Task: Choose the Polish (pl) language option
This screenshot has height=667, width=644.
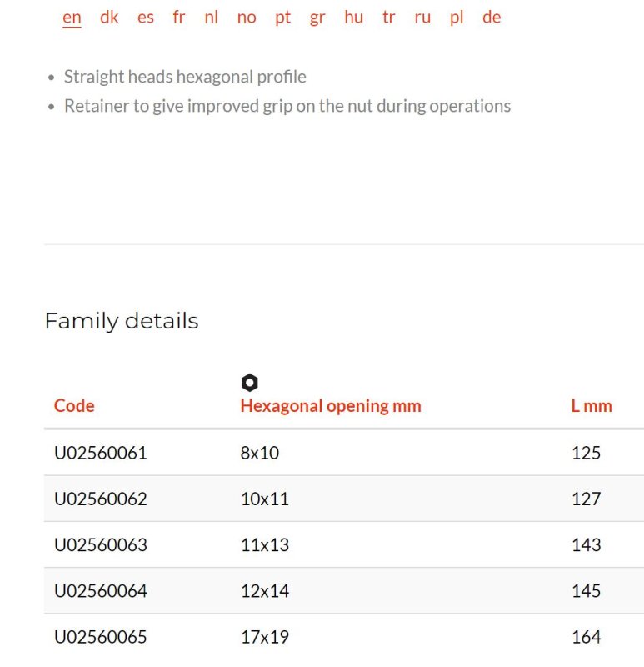Action: coord(457,18)
